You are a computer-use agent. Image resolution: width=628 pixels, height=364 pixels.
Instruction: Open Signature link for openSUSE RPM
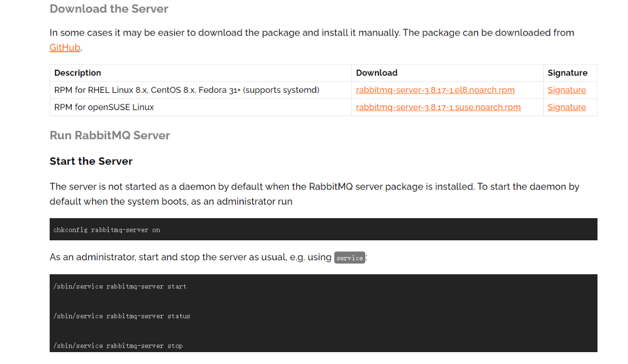(x=566, y=107)
